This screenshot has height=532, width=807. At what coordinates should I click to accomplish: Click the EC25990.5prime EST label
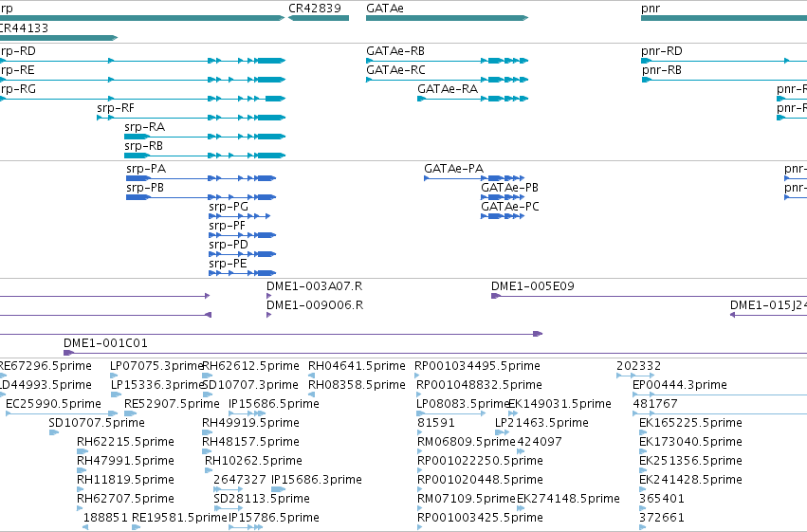tap(53, 404)
